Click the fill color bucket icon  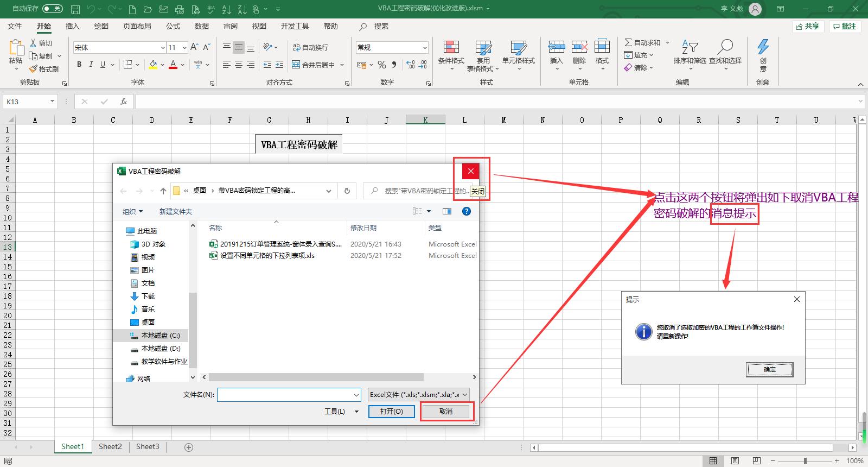click(153, 65)
